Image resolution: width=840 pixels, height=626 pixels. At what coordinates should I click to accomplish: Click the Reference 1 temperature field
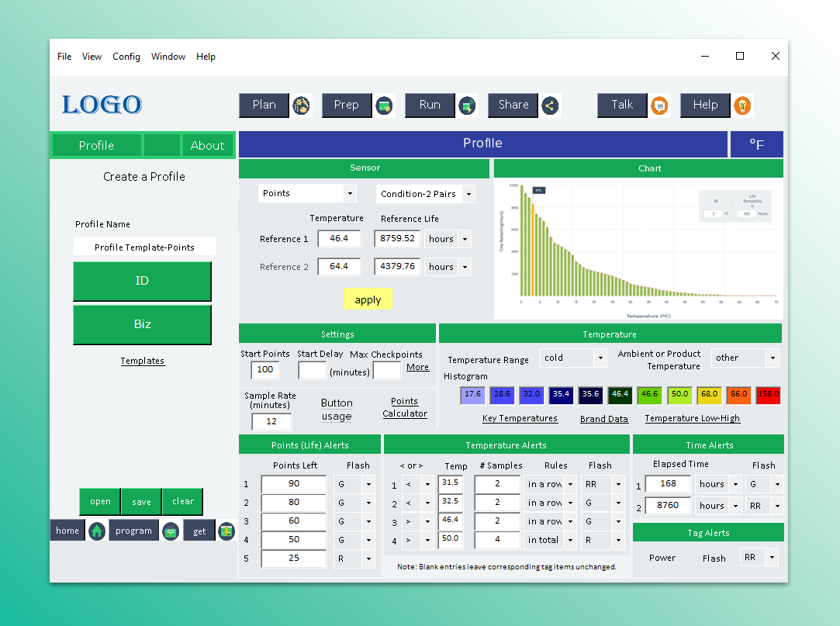coord(339,238)
